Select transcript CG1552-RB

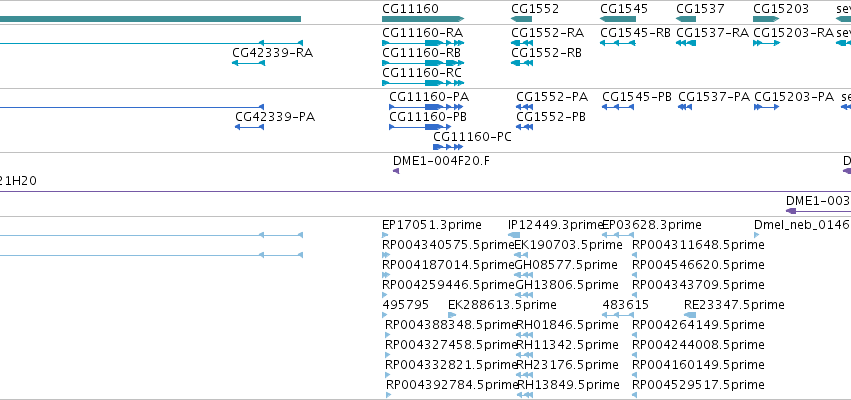(x=547, y=53)
